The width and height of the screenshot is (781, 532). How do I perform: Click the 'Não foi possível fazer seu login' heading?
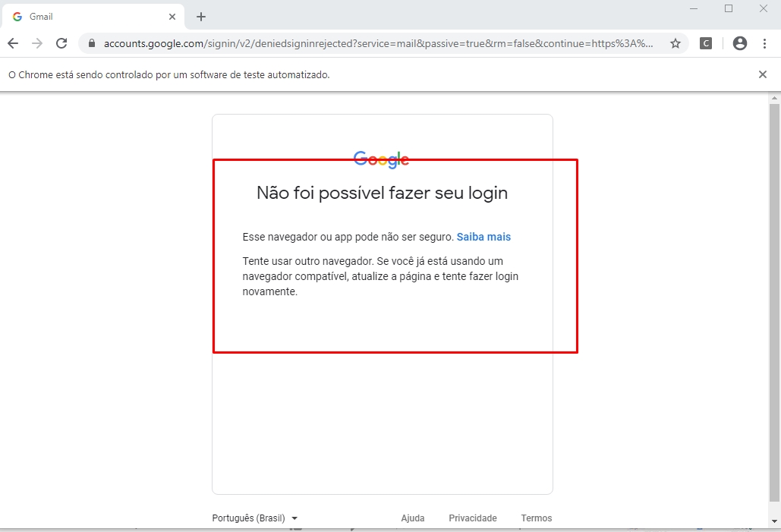(x=382, y=193)
